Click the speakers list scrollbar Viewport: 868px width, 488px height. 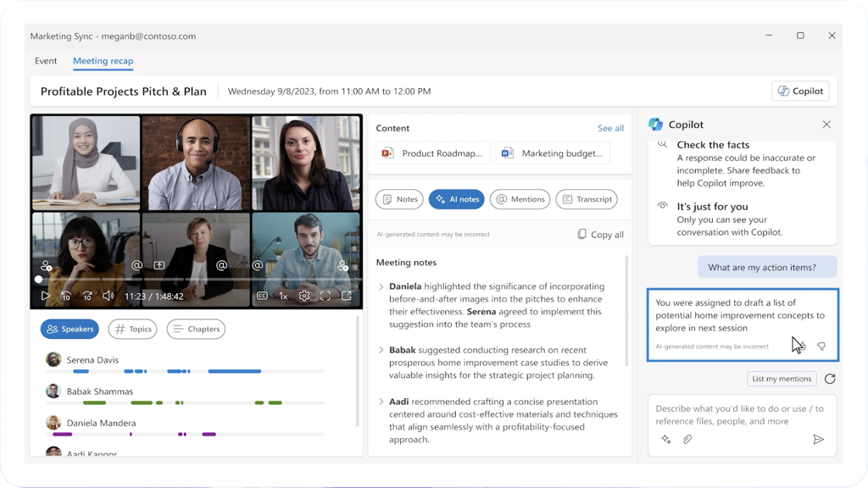[x=358, y=371]
